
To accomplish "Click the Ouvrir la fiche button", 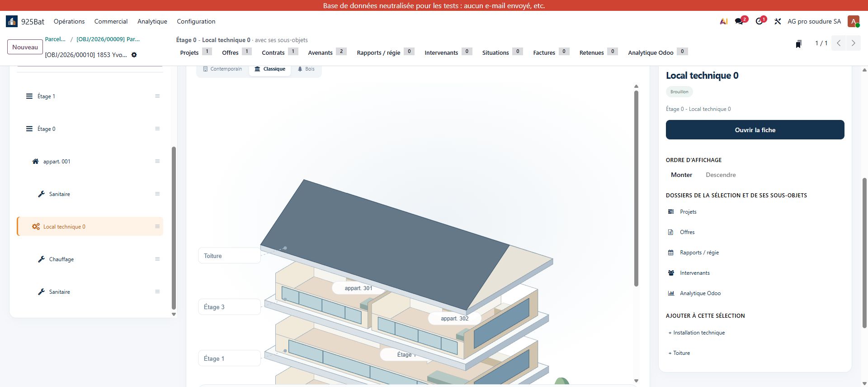I will pyautogui.click(x=755, y=130).
